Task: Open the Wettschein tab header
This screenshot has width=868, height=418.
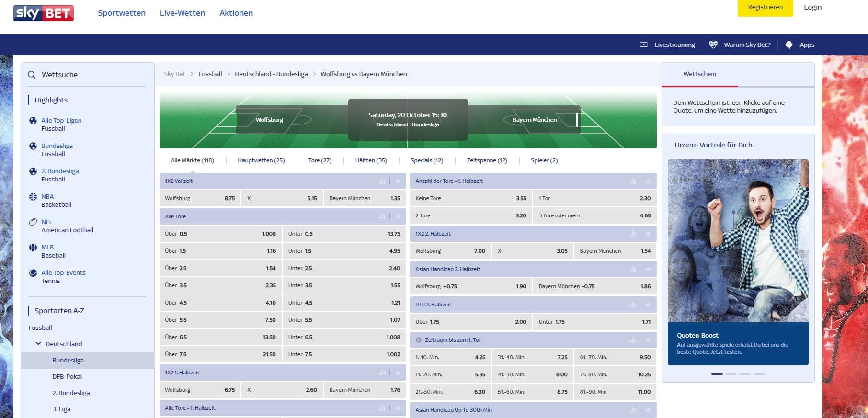Action: (700, 74)
